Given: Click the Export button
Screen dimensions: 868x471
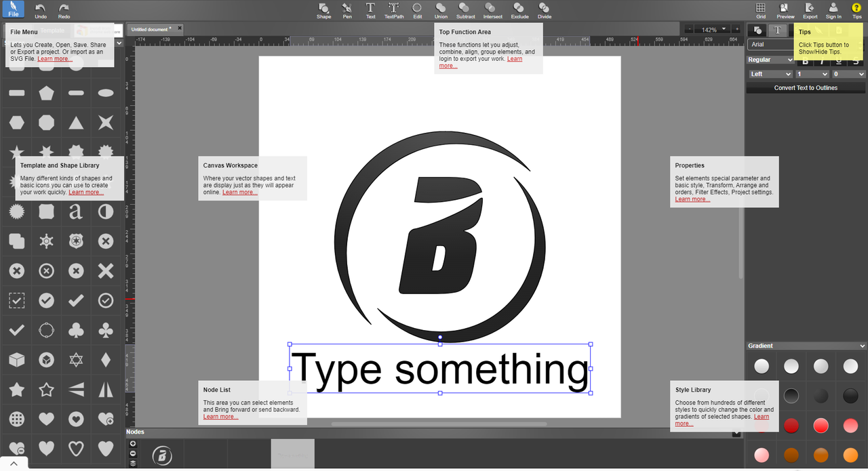Looking at the screenshot, I should click(x=810, y=10).
